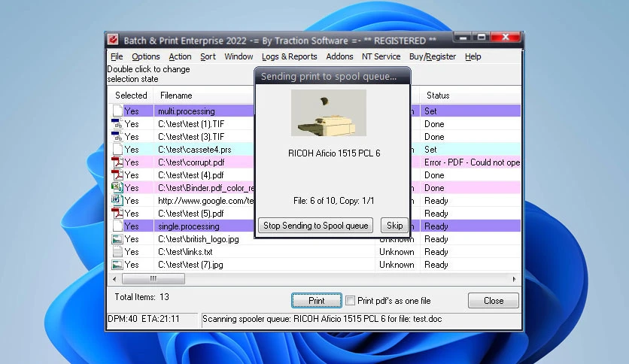This screenshot has height=364, width=629.
Task: Enable Print pdf's as one file
Action: [x=350, y=300]
